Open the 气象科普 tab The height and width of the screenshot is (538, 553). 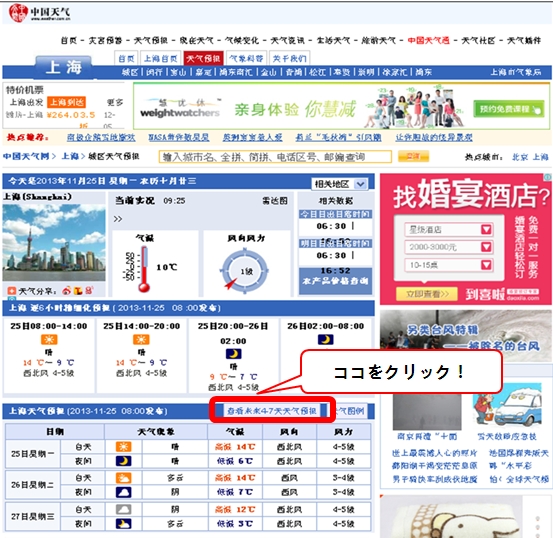click(x=246, y=58)
